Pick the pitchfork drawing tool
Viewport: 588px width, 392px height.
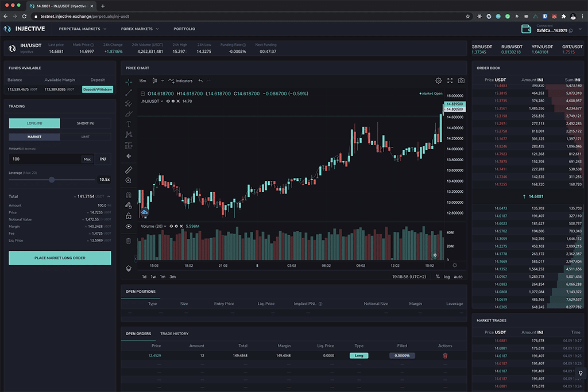pos(129,103)
